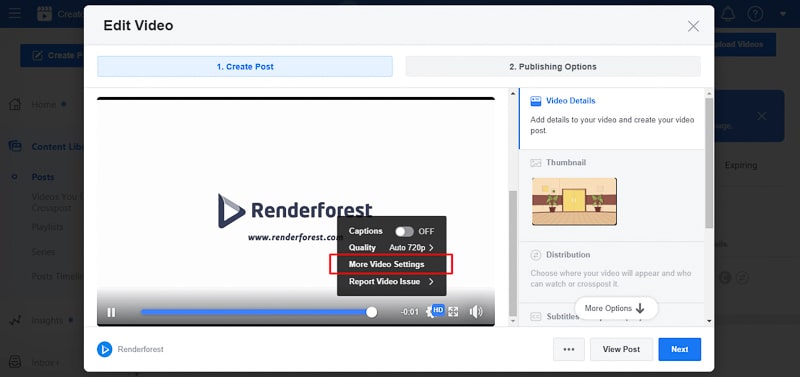800x377 pixels.
Task: Click the Subtitles section icon
Action: (536, 317)
